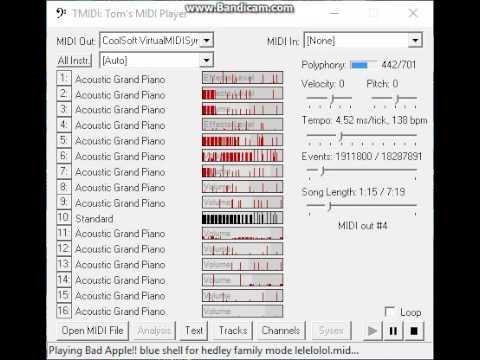Open the MIDI In dropdown arrow
The height and width of the screenshot is (360, 480).
415,41
